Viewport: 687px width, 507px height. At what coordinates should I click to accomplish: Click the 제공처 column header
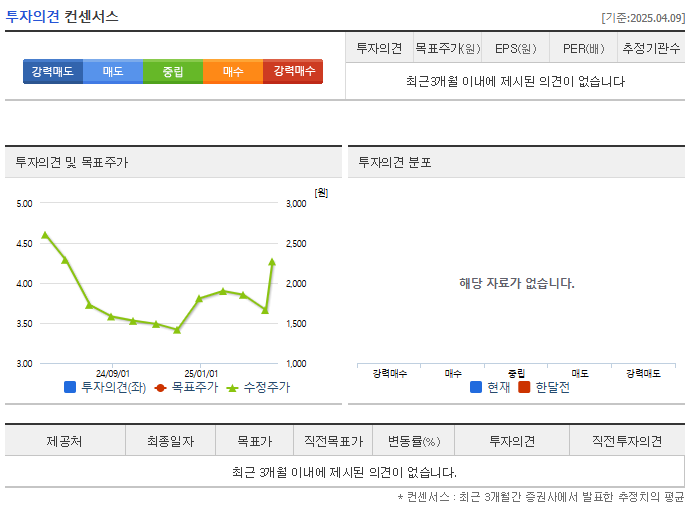pyautogui.click(x=65, y=441)
